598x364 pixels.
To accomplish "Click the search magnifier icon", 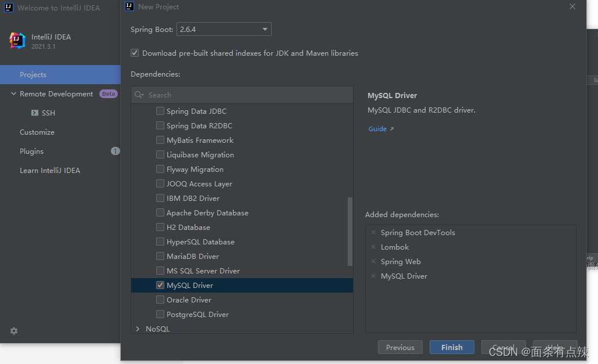I will pyautogui.click(x=139, y=95).
